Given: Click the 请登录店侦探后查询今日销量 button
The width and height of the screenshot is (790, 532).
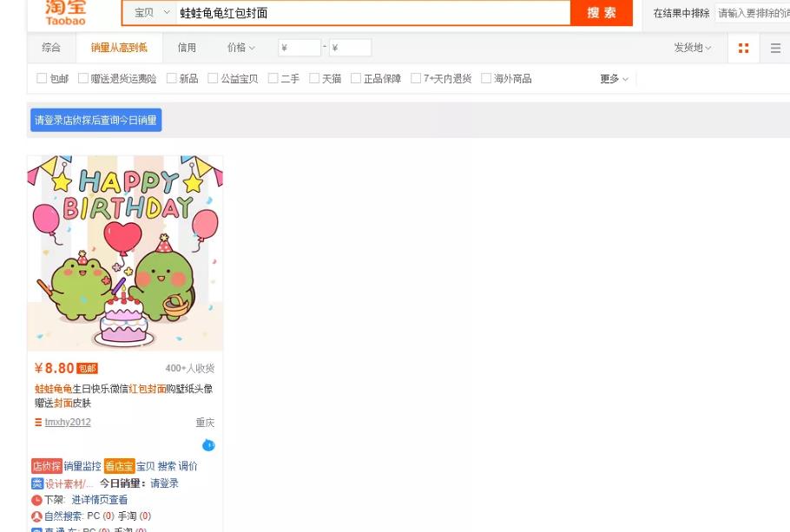Looking at the screenshot, I should click(x=96, y=120).
